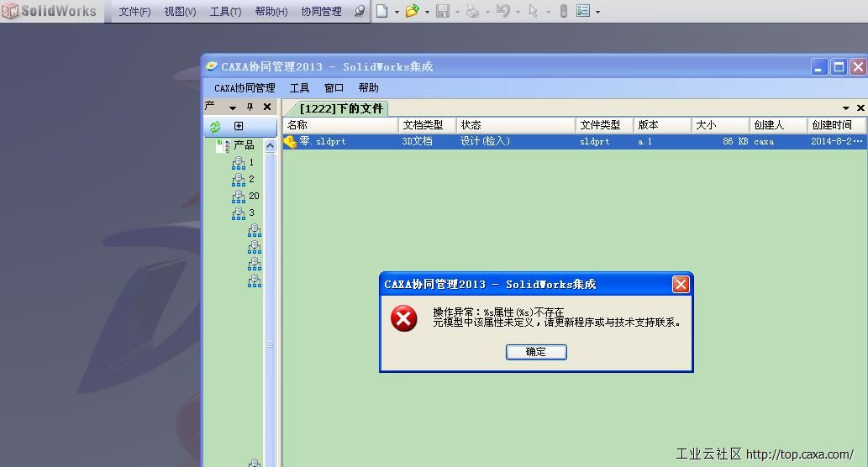868x467 pixels.
Task: Open the 帮助(H) menu in SolidWorks
Action: (x=271, y=12)
